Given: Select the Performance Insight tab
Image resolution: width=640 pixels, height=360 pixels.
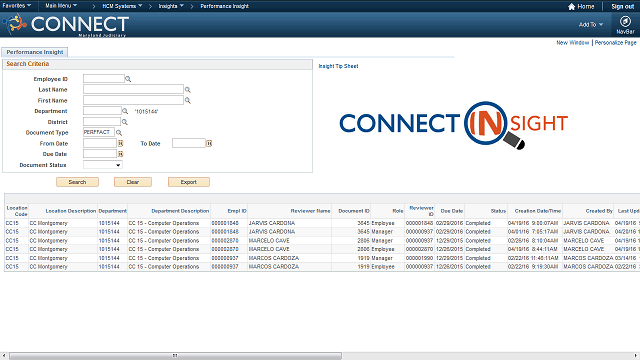Looking at the screenshot, I should pyautogui.click(x=35, y=52).
